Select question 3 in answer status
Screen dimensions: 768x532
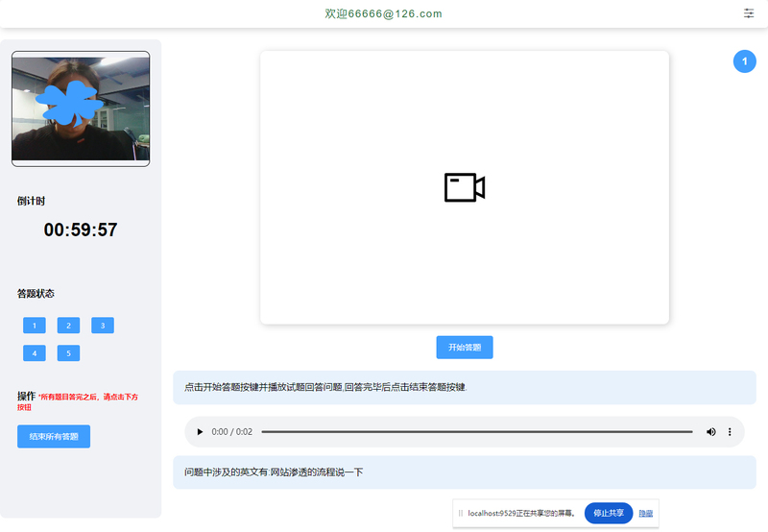tap(103, 326)
